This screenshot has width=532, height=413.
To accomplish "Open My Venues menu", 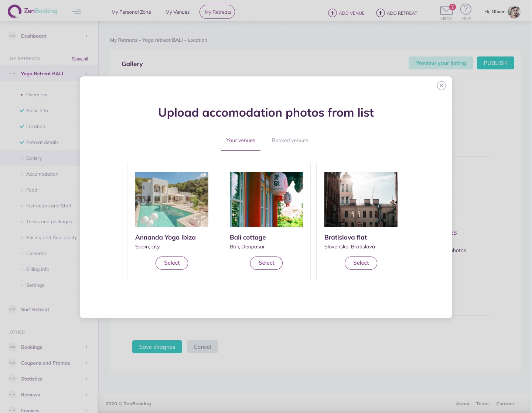I will tap(177, 12).
